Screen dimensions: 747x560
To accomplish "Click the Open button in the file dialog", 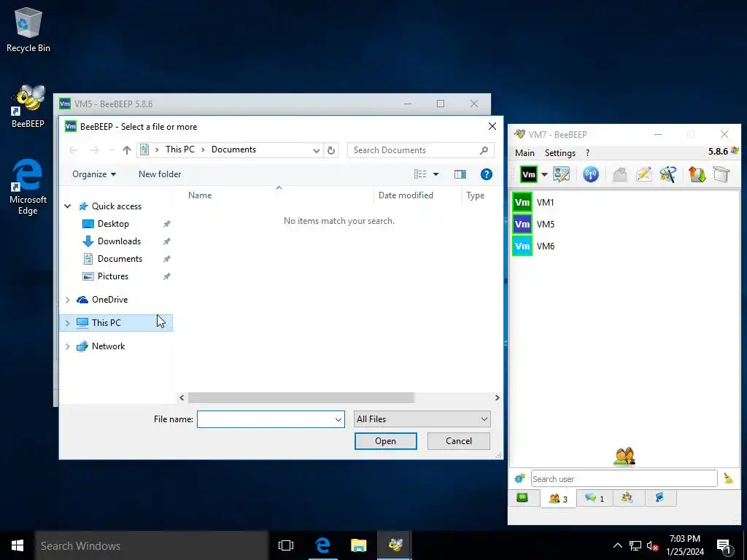I will (x=385, y=441).
